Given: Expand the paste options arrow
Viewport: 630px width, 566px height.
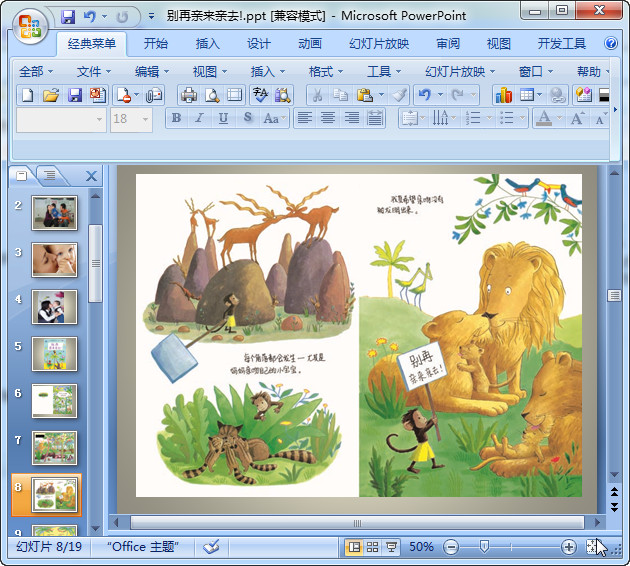Looking at the screenshot, I should pos(381,95).
